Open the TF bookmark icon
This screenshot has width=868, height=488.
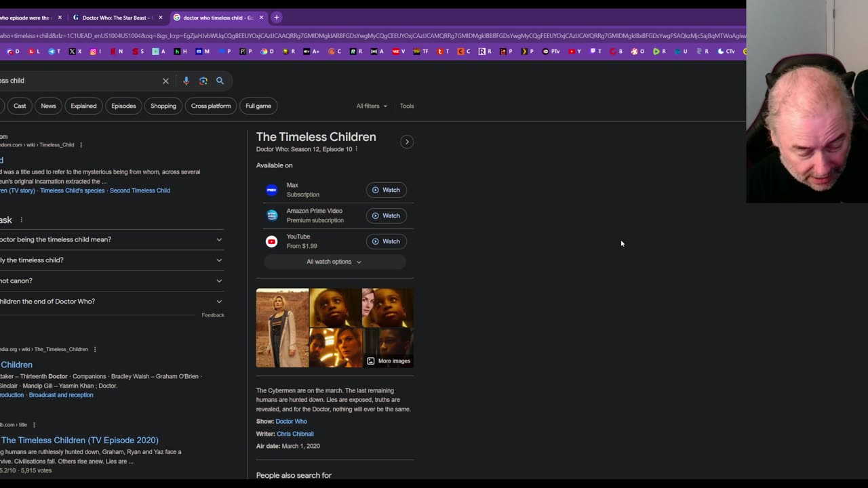(420, 51)
